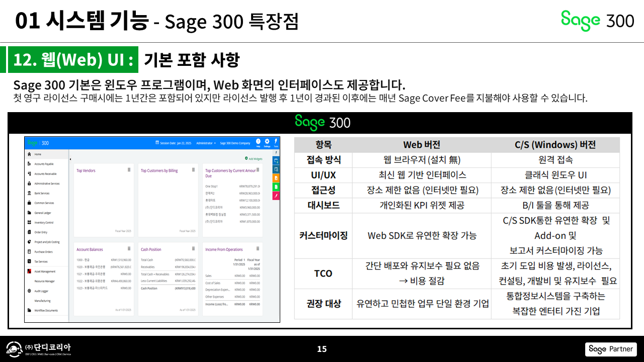Click the '접속 방식' row label
Viewport: 644px width, 362px height.
point(324,160)
